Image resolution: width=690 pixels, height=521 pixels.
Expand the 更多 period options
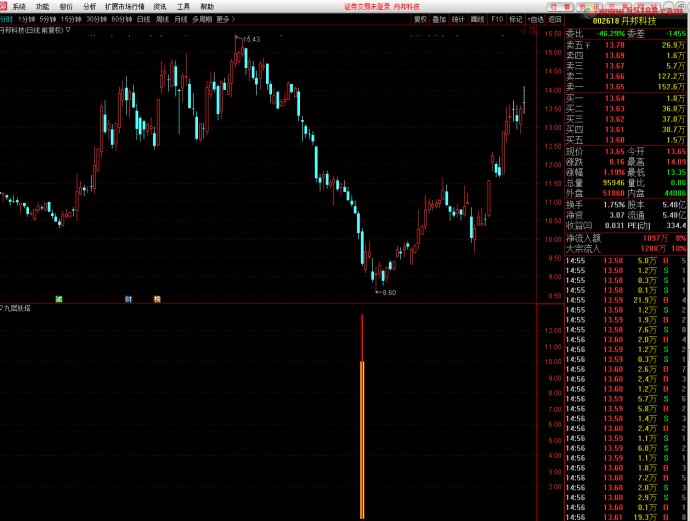[x=225, y=19]
